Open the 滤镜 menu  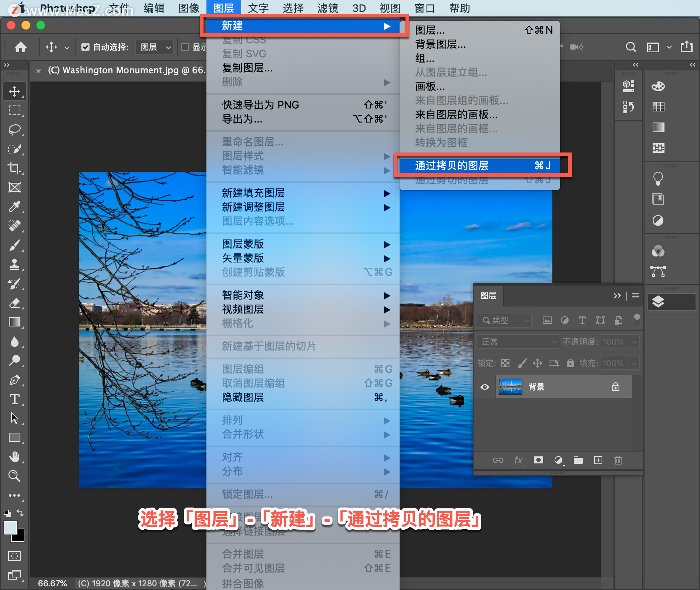point(327,8)
